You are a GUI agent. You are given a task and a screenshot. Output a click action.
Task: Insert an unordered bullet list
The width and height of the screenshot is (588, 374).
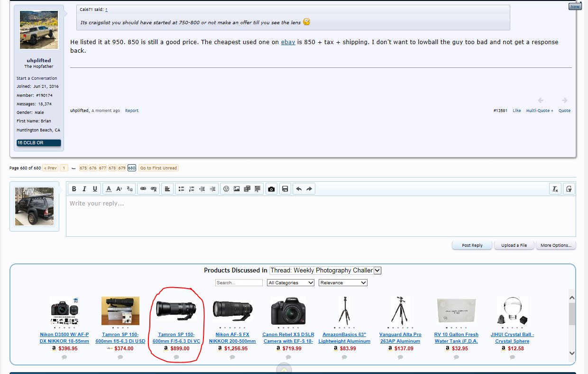181,189
